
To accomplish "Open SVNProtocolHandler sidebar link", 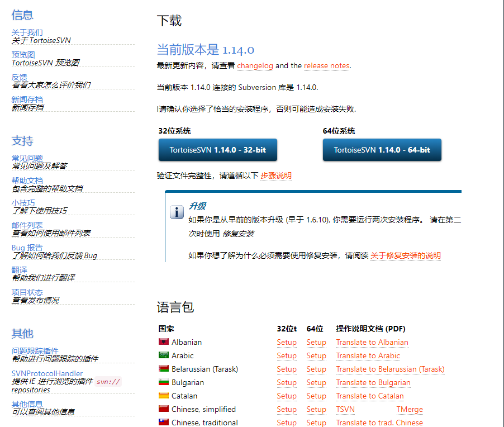I will (x=47, y=373).
